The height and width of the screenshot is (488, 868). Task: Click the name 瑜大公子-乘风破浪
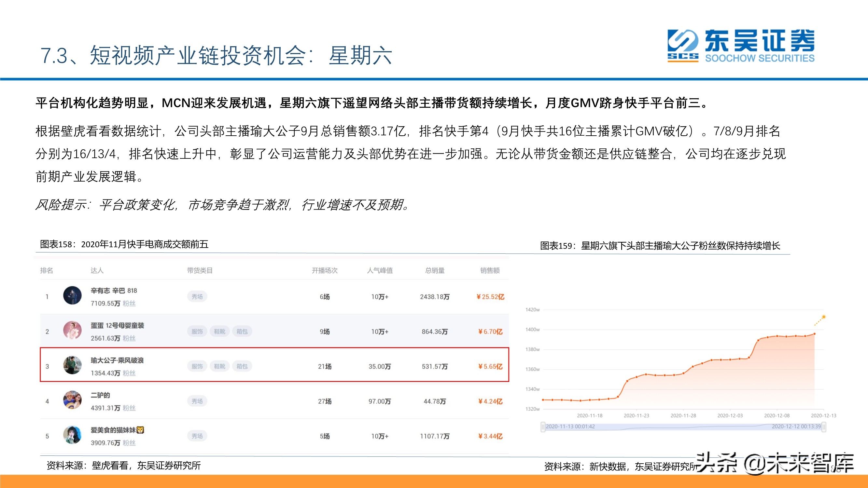(117, 360)
